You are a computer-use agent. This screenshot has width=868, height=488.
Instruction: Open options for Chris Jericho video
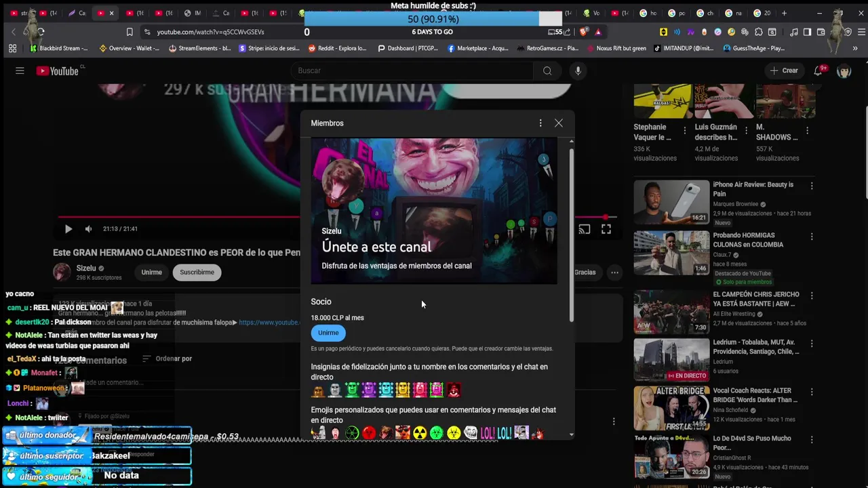812,296
